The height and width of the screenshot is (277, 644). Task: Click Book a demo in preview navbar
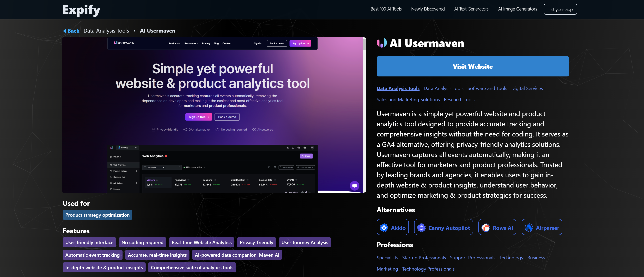pyautogui.click(x=277, y=43)
